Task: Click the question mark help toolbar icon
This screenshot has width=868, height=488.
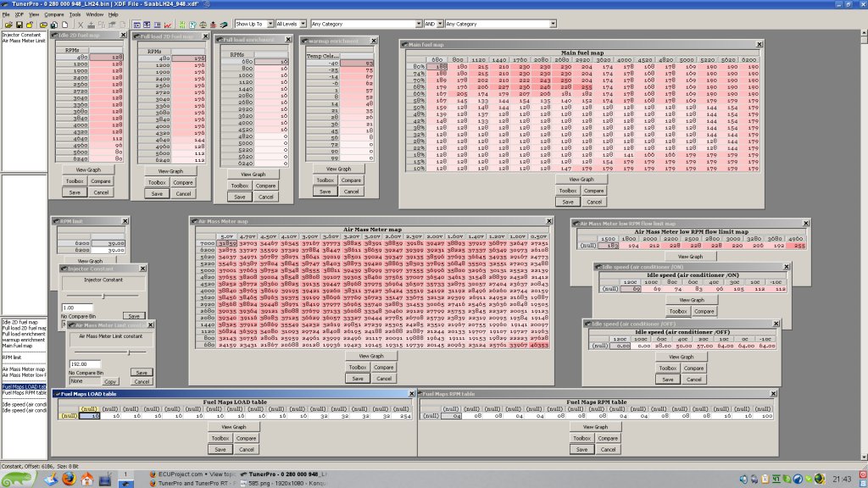Action: (x=192, y=25)
